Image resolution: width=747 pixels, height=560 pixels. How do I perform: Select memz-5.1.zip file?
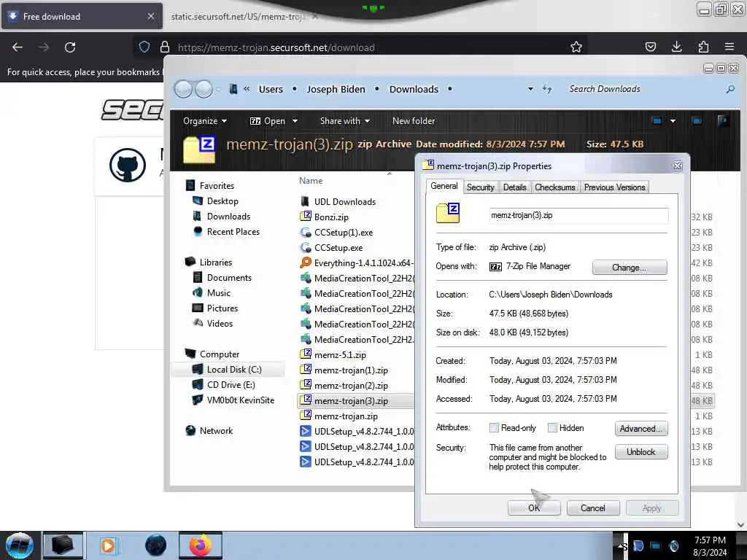pos(340,355)
